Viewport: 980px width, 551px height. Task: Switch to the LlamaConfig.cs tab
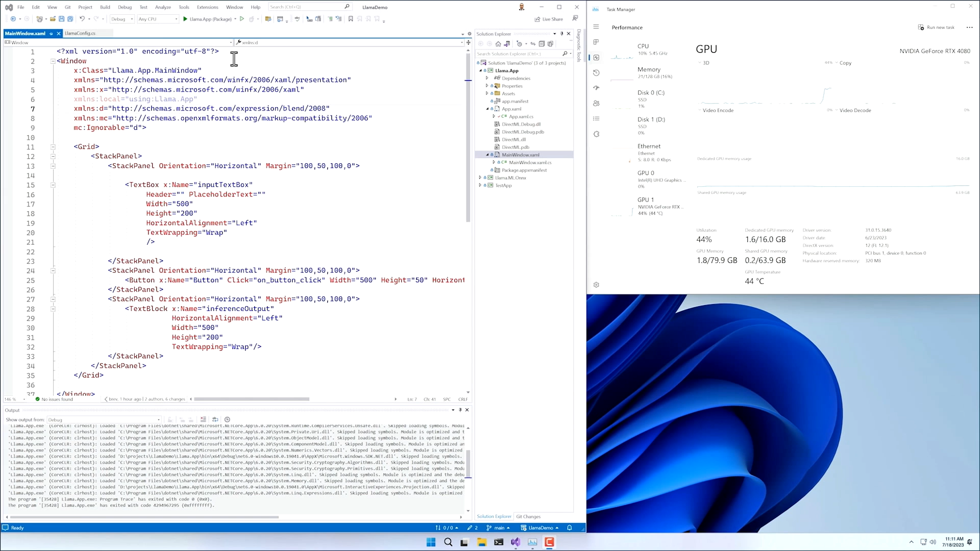tap(80, 33)
